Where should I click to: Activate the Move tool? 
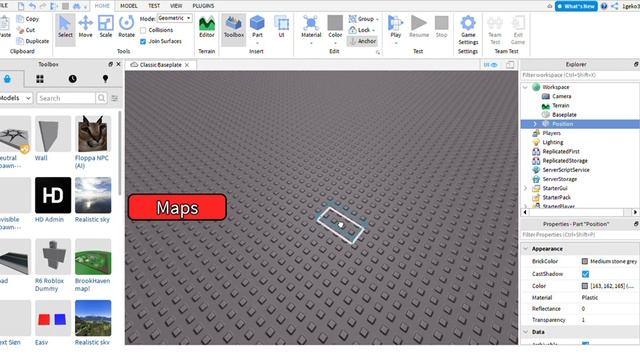85,27
